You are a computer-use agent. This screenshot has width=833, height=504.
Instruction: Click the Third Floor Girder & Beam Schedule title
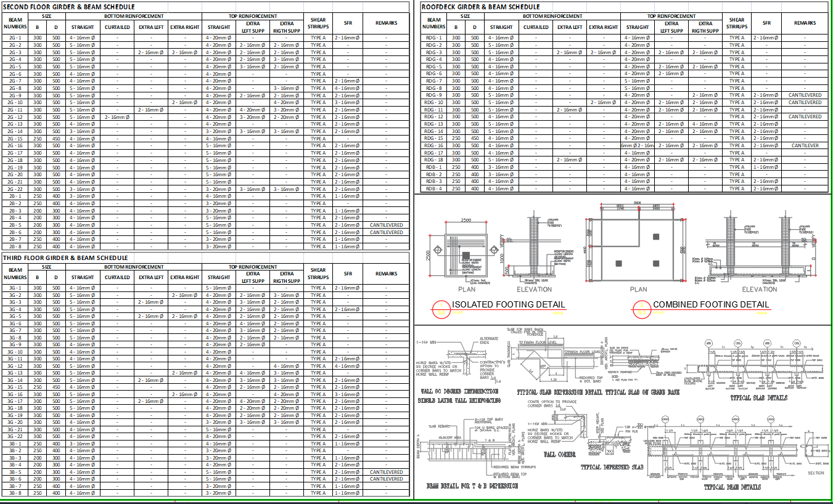(65, 258)
